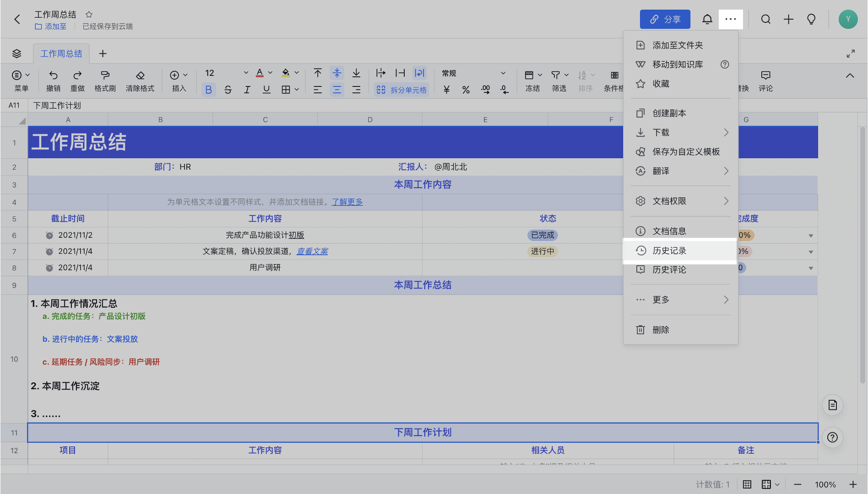This screenshot has height=494, width=868.
Task: Open the fill color bucket swatch
Action: point(286,73)
